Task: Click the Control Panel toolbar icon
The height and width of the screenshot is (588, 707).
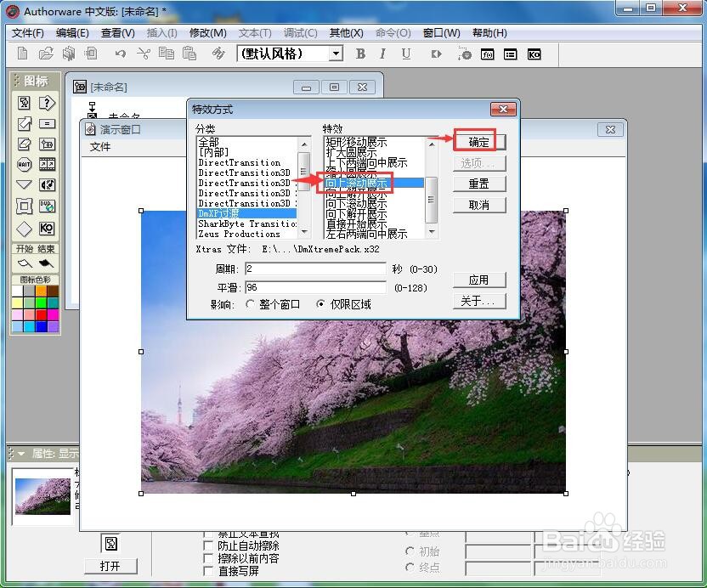Action: [x=465, y=54]
